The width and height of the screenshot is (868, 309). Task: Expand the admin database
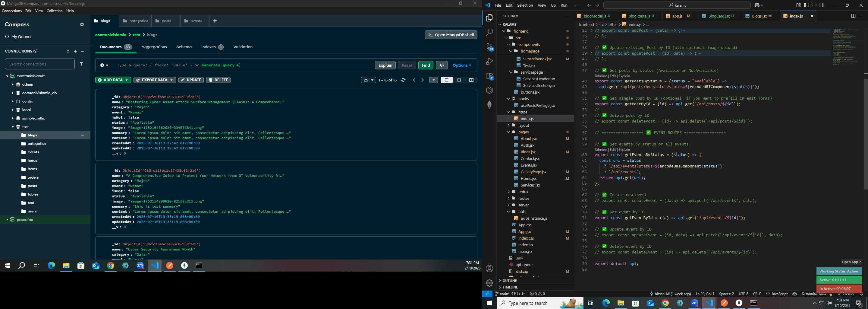[12, 85]
